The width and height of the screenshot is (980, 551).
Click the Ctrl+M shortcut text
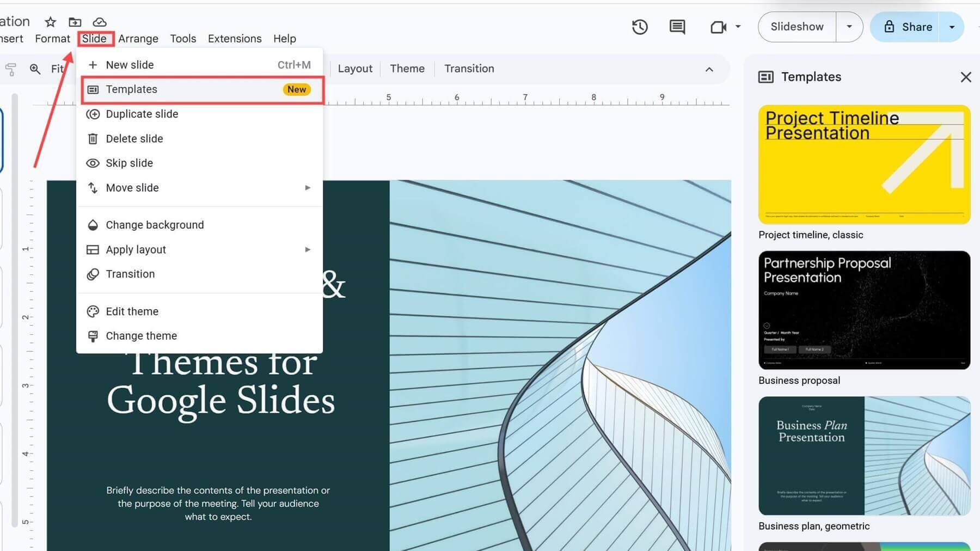[x=294, y=65]
